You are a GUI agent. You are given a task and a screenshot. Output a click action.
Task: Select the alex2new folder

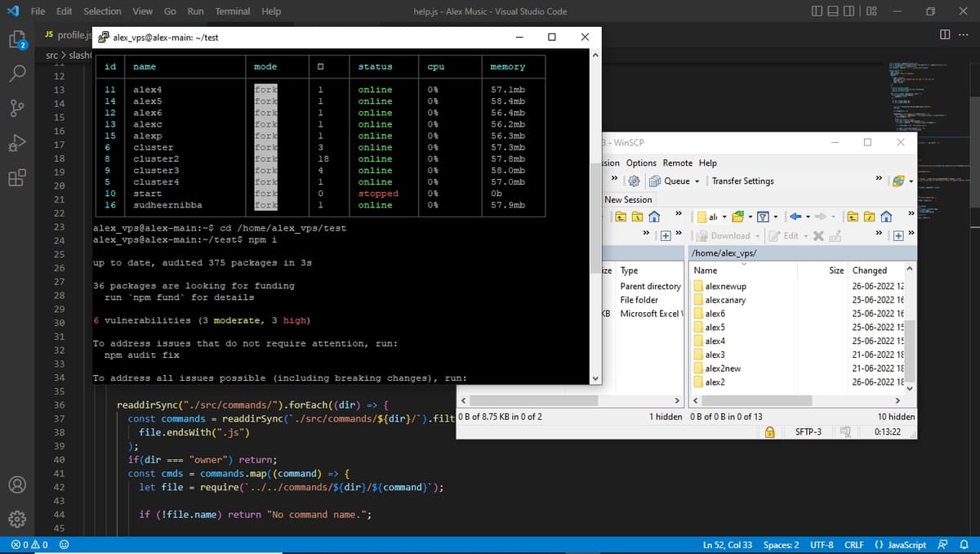tap(723, 369)
